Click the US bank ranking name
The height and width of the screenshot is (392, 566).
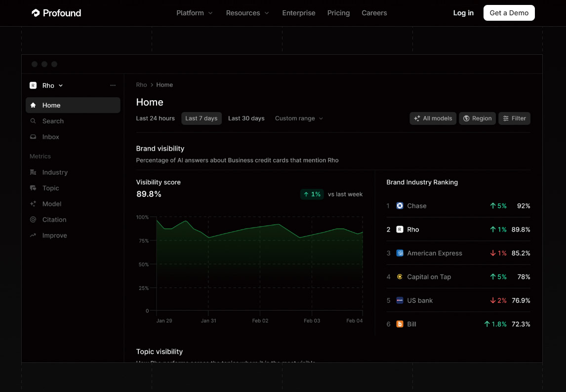point(420,300)
